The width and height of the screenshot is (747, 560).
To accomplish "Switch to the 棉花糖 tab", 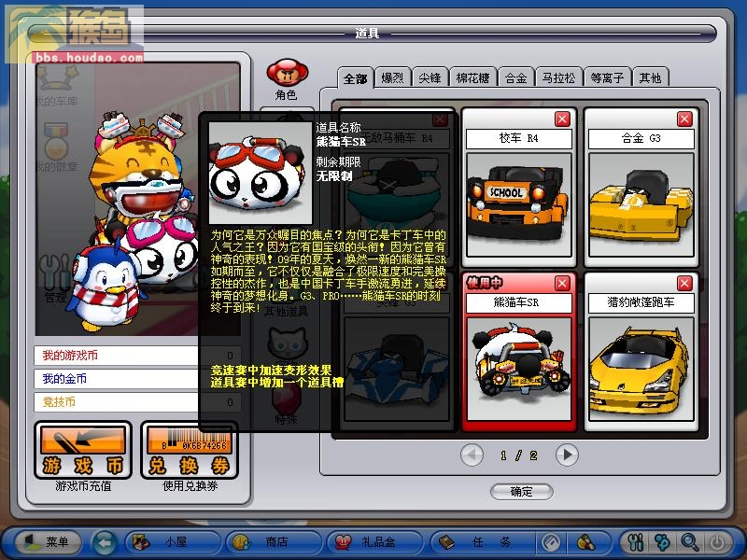I will pyautogui.click(x=473, y=77).
